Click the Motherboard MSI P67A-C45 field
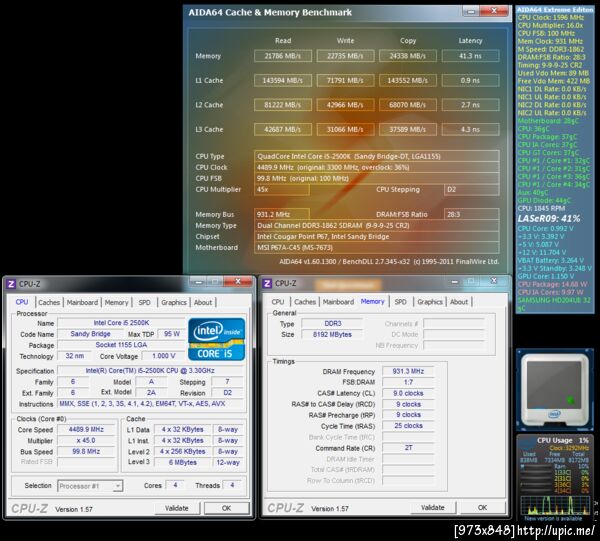Screen dimensions: 600x541 377,248
